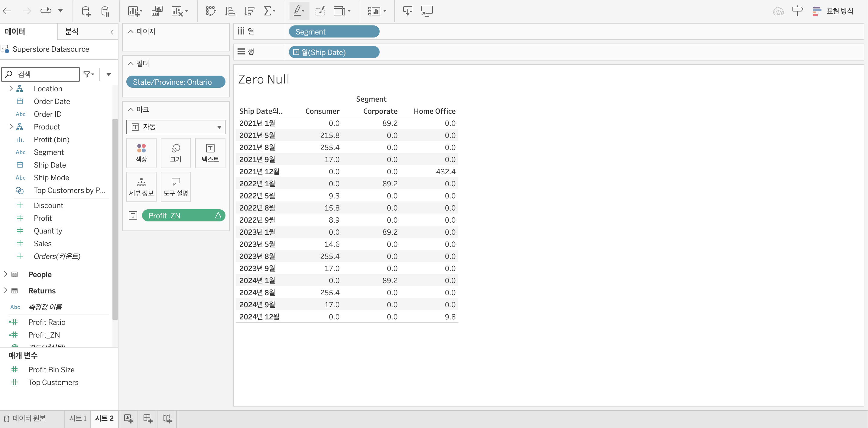Click the data pane search field
Viewport: 868px width, 428px height.
pyautogui.click(x=44, y=74)
